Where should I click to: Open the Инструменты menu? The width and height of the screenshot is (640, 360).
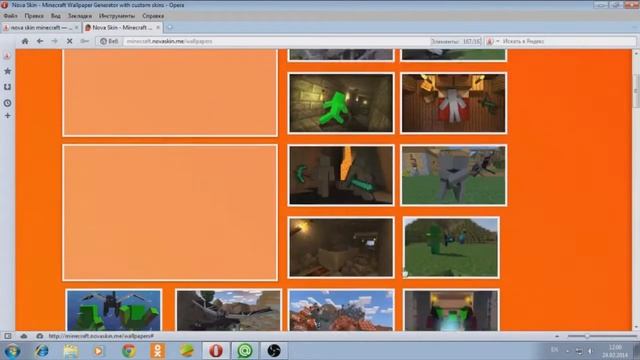(117, 16)
